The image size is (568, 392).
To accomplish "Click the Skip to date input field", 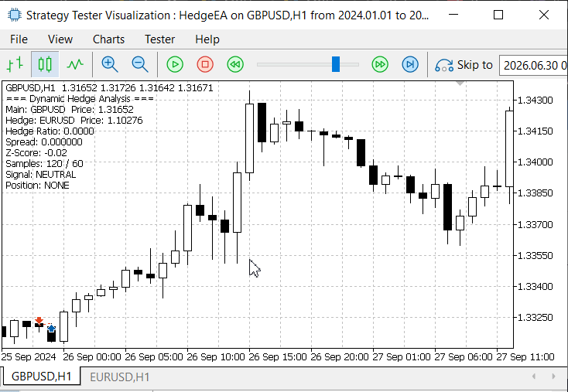I will [x=533, y=65].
